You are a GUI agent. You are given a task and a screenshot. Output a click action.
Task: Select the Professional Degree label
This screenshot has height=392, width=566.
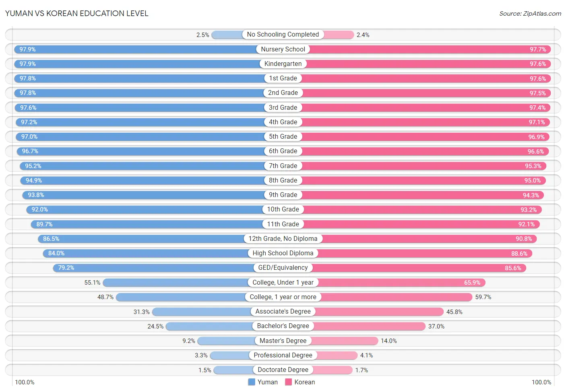coord(283,355)
